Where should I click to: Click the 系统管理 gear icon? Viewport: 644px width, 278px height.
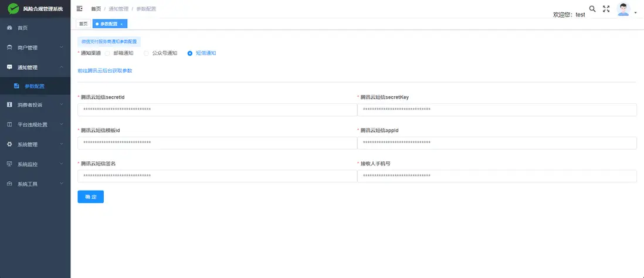(9, 144)
